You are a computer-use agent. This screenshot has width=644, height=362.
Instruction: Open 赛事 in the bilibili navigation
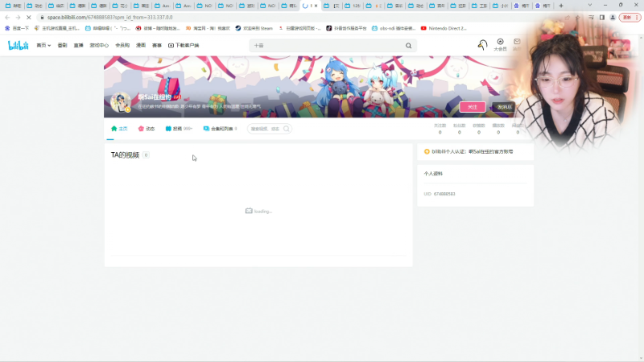pyautogui.click(x=157, y=45)
